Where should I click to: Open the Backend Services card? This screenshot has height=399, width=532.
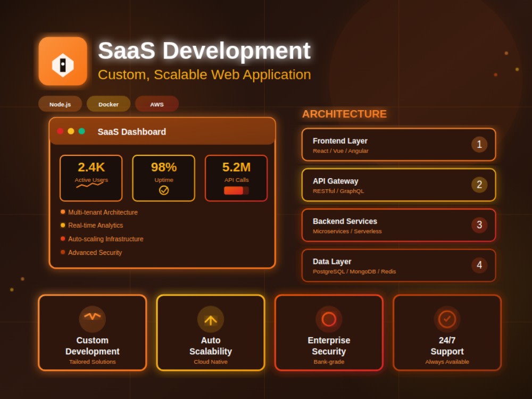click(398, 225)
